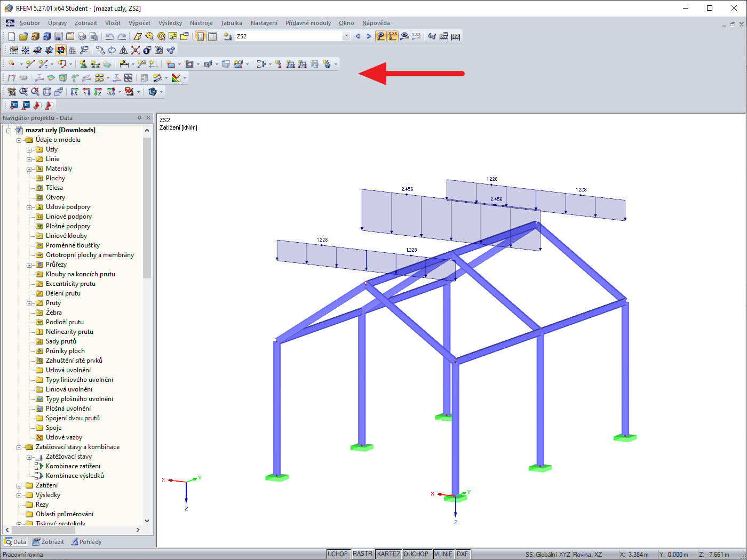Click the zoom window magnifier icon
Image resolution: width=747 pixels, height=560 pixels.
[x=23, y=92]
